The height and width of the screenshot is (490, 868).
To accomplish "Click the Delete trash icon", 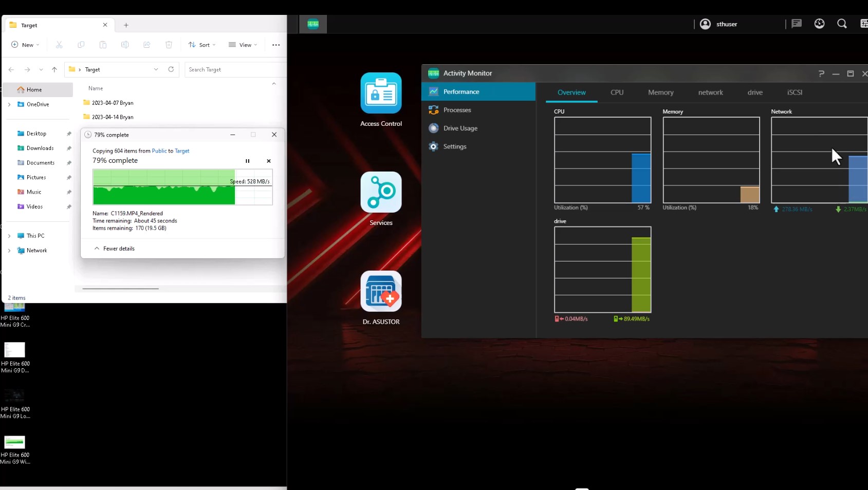I will pyautogui.click(x=169, y=45).
